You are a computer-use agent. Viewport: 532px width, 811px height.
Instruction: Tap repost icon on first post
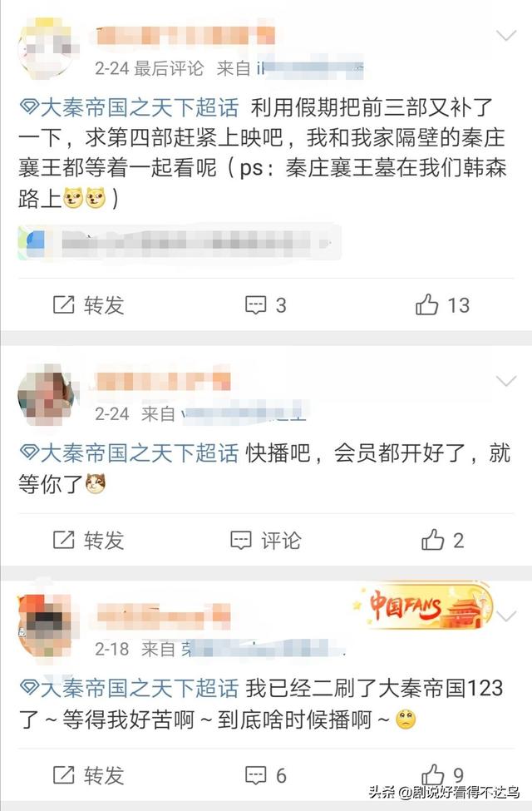[x=64, y=305]
